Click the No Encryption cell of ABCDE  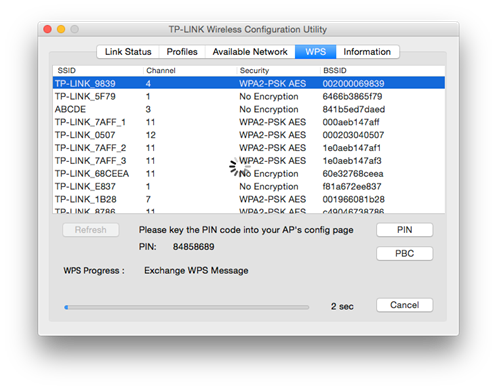(x=269, y=109)
